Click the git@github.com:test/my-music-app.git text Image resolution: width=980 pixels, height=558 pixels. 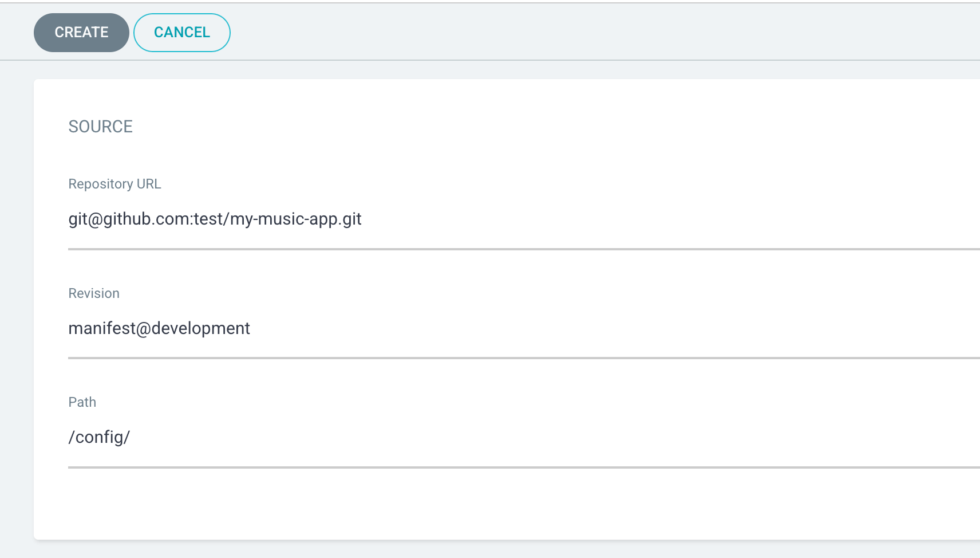pos(215,219)
